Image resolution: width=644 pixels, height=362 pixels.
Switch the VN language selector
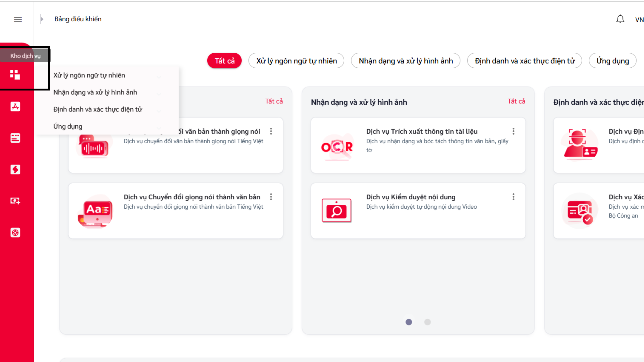pyautogui.click(x=639, y=19)
